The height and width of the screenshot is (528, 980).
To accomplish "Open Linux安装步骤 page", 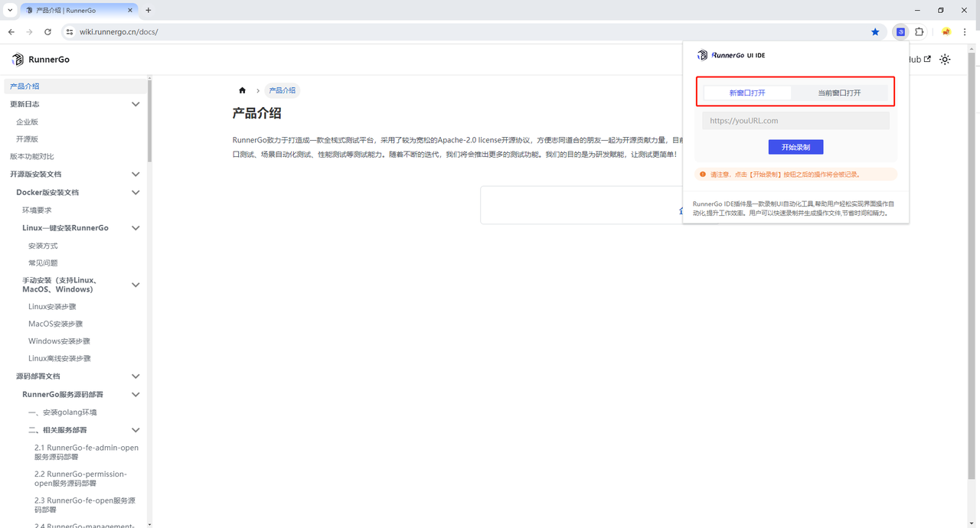I will tap(52, 307).
